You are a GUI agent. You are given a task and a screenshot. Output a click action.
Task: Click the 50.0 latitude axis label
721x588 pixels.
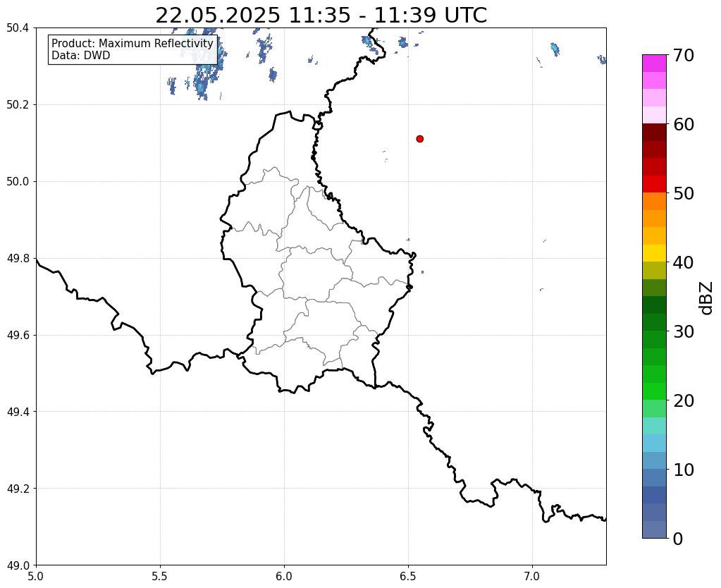(x=18, y=182)
